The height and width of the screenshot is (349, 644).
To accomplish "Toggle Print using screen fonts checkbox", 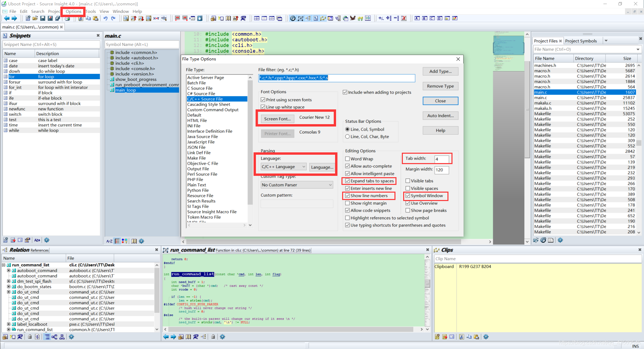I will click(x=263, y=100).
